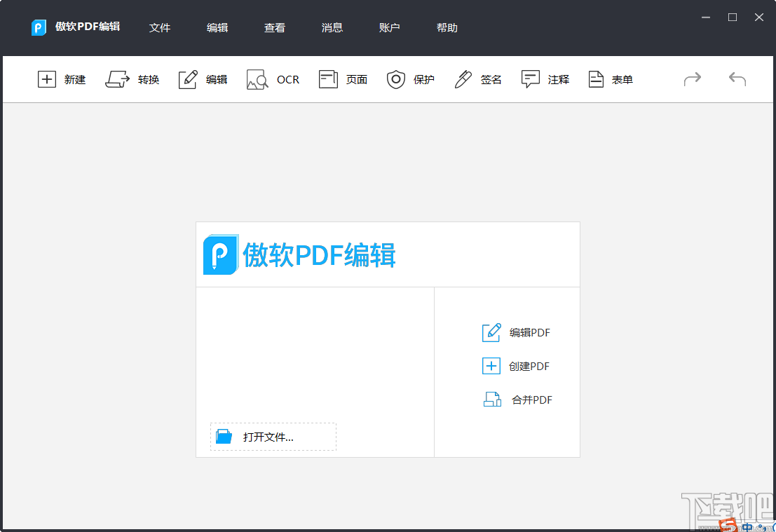The image size is (776, 532).
Task: Maximize the window
Action: [733, 18]
